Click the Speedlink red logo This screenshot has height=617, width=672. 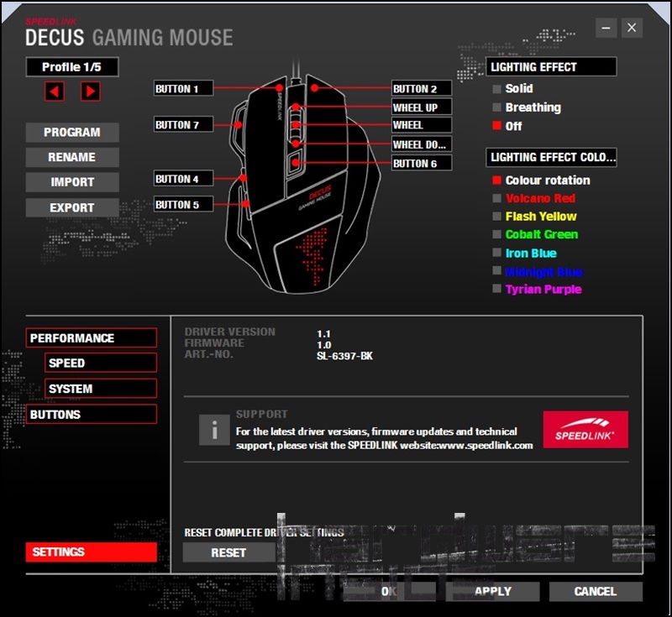pyautogui.click(x=585, y=430)
